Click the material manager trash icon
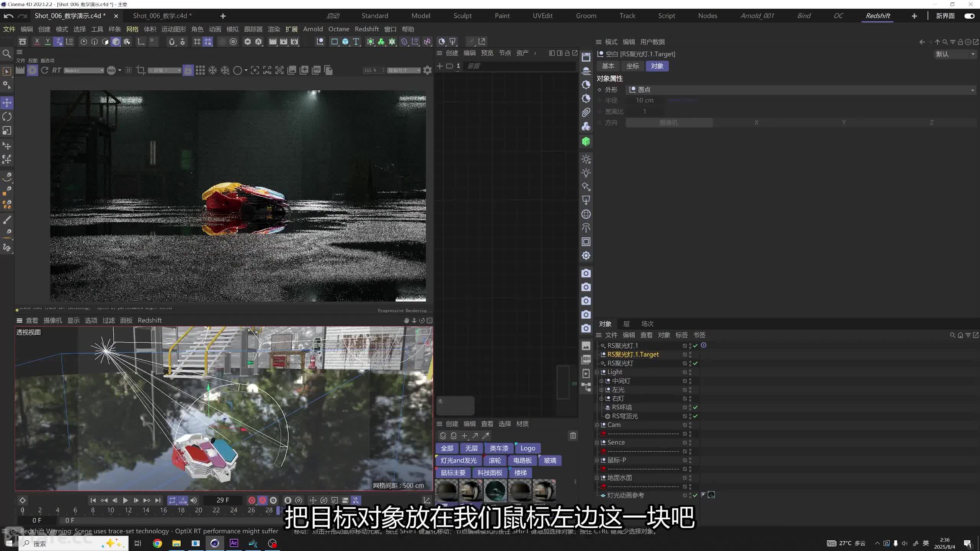The image size is (980, 551). (x=573, y=435)
